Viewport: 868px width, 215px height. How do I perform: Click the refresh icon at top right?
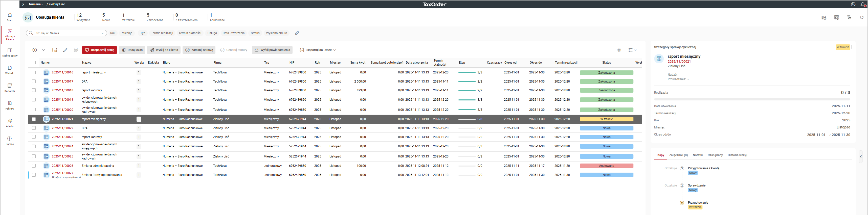(862, 17)
